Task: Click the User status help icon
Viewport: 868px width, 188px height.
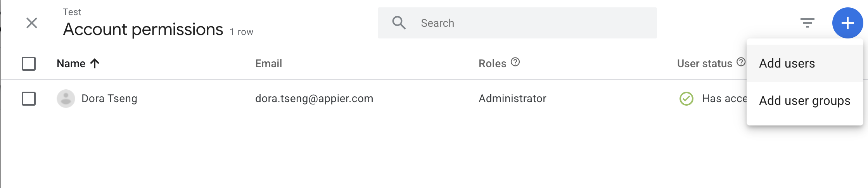Action: 741,62
